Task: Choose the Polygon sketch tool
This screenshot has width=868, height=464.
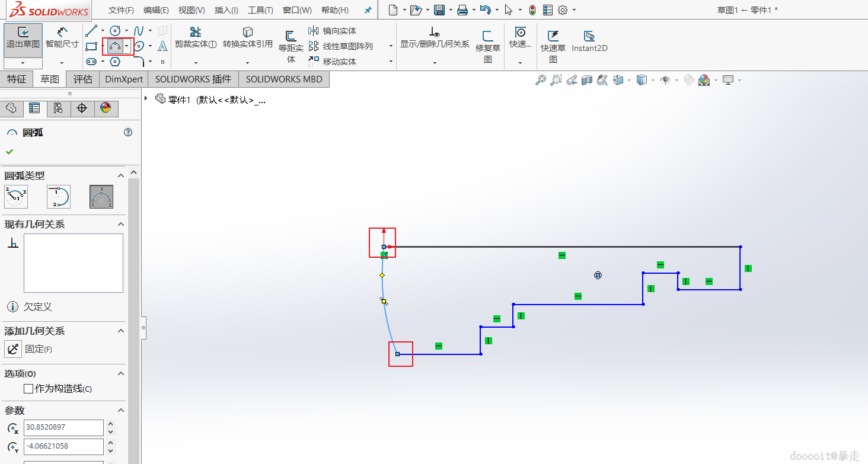Action: pos(115,62)
